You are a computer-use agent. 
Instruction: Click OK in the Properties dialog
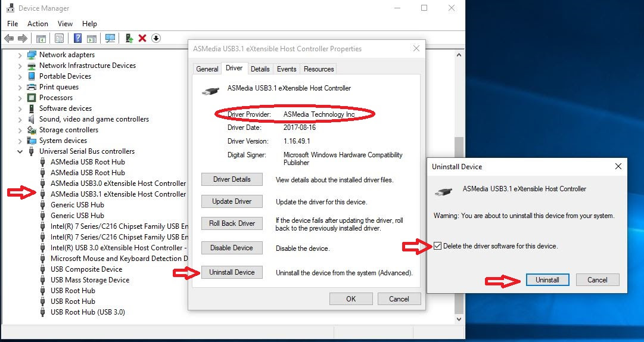coord(351,299)
